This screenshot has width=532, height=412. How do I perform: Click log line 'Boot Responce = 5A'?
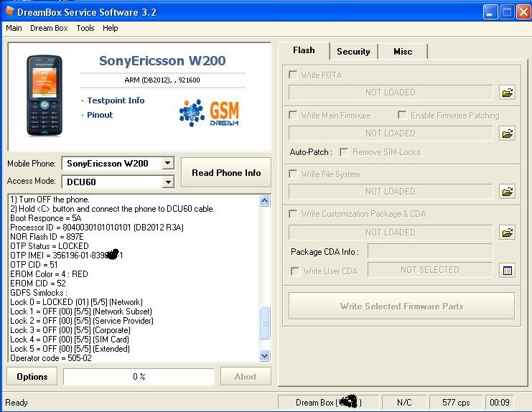point(46,218)
